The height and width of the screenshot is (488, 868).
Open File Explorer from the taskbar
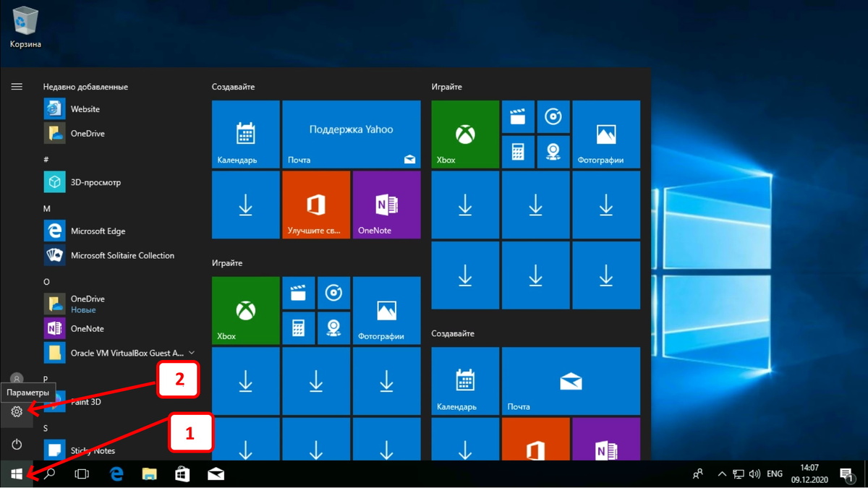click(x=149, y=474)
